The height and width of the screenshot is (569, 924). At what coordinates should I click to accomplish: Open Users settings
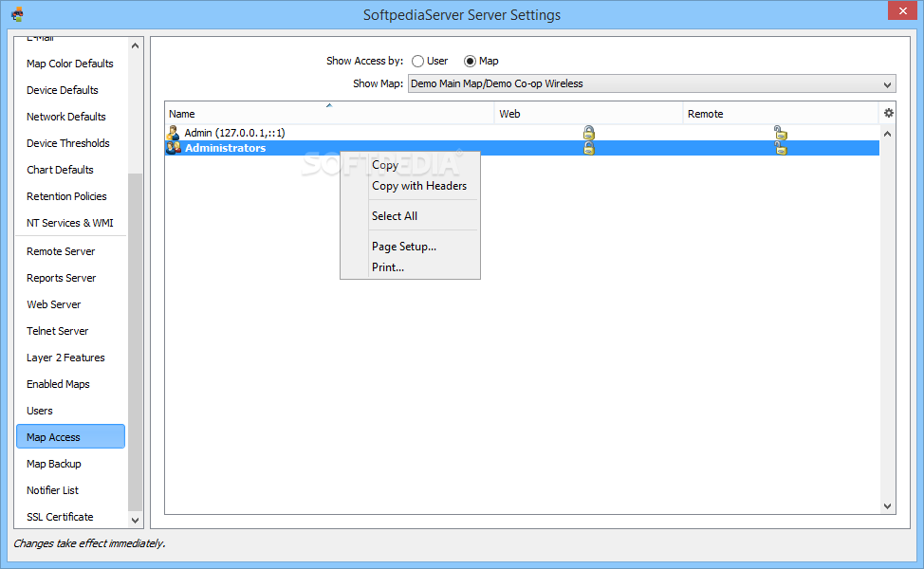click(x=70, y=411)
